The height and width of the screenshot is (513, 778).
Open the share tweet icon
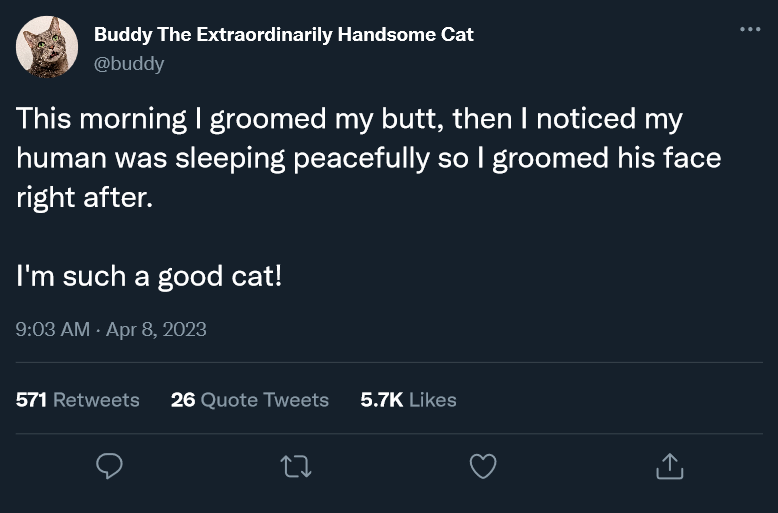pyautogui.click(x=669, y=466)
